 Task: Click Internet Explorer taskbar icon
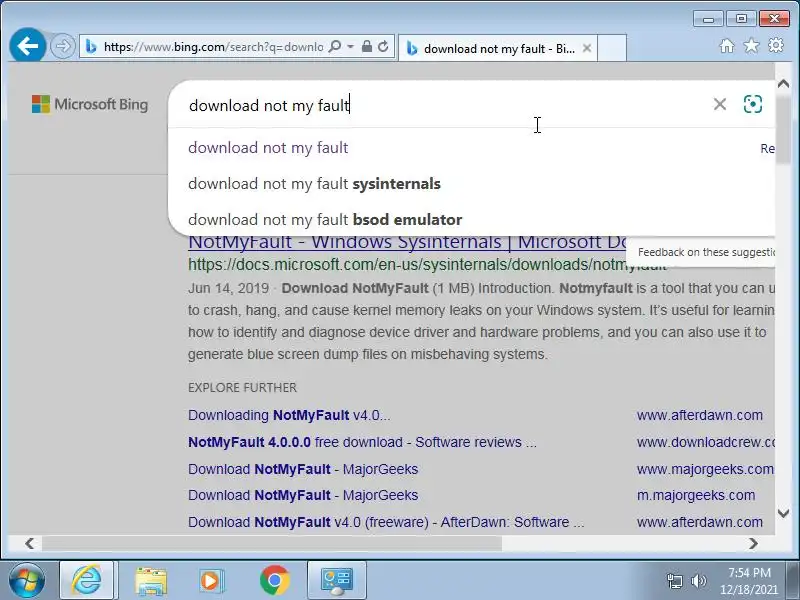[88, 580]
